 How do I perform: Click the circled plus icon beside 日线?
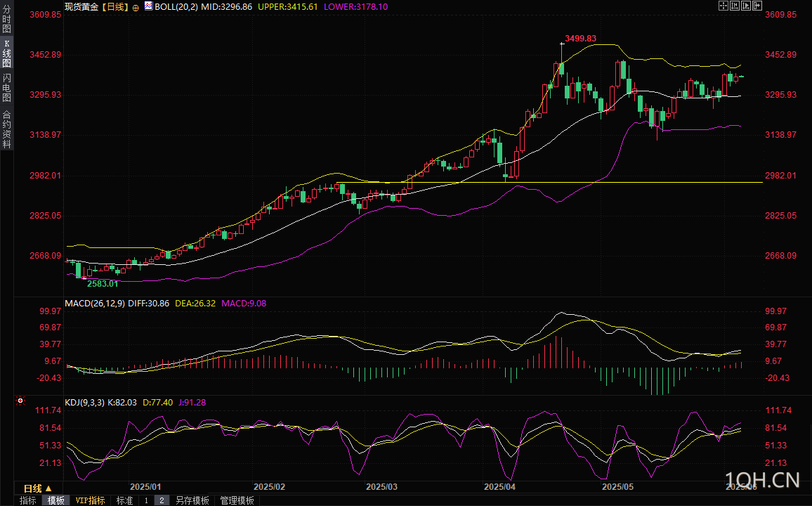(136, 6)
